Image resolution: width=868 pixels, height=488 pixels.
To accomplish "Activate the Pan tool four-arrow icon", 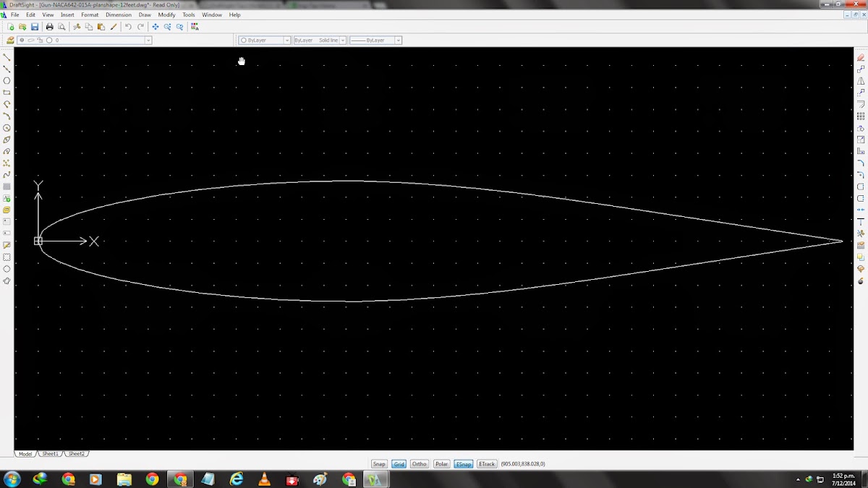I will click(155, 27).
